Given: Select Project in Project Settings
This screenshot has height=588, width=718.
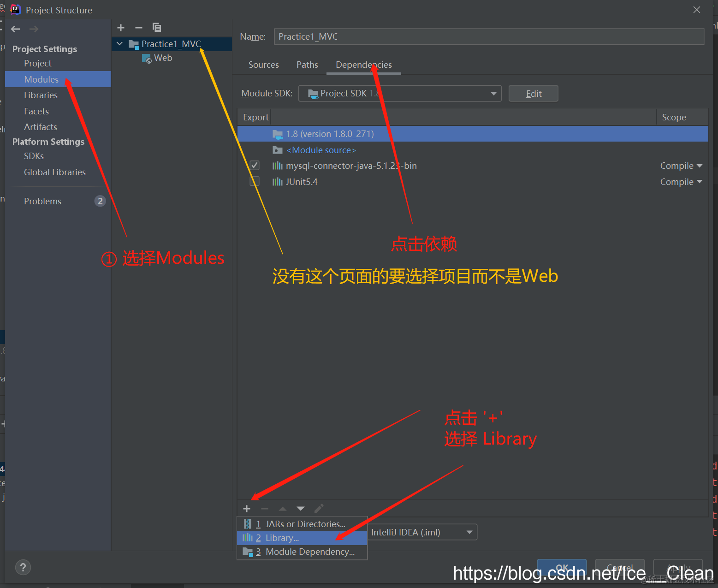Looking at the screenshot, I should coord(58,63).
